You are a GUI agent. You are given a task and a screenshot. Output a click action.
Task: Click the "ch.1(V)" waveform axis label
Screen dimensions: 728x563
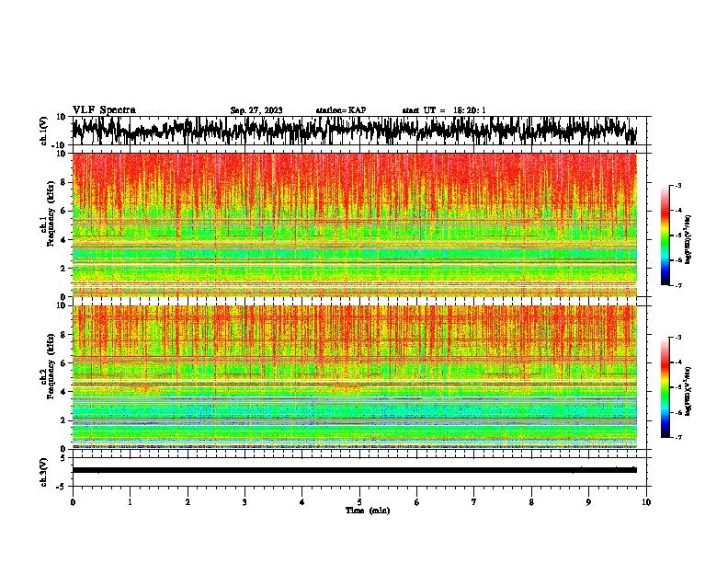tap(44, 131)
